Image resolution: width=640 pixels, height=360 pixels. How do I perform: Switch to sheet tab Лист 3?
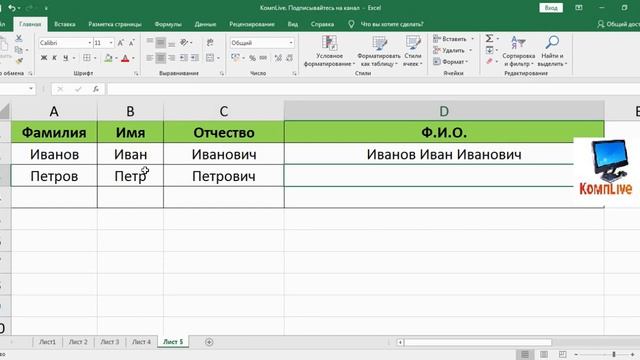[110, 342]
